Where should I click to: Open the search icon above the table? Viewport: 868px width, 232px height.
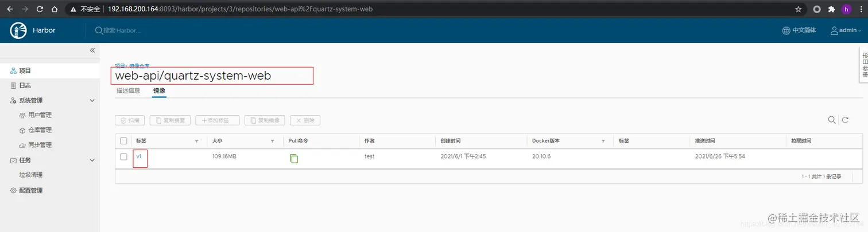831,120
